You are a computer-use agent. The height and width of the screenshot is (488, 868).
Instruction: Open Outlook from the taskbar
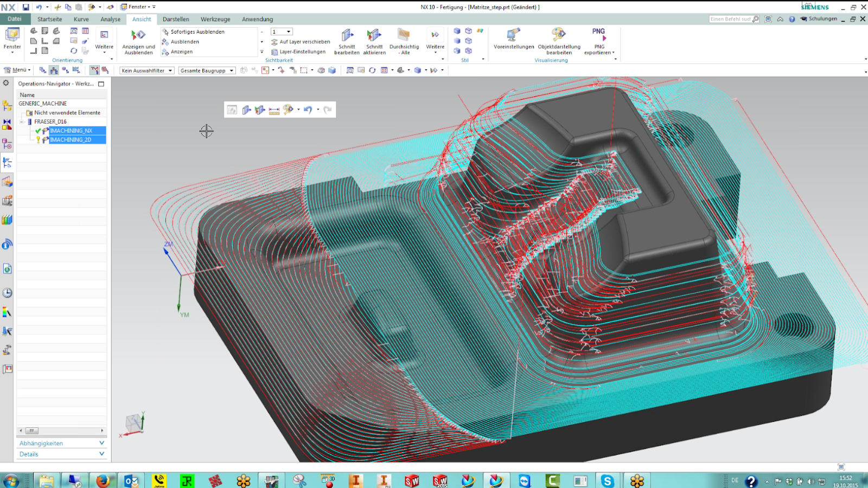(131, 480)
